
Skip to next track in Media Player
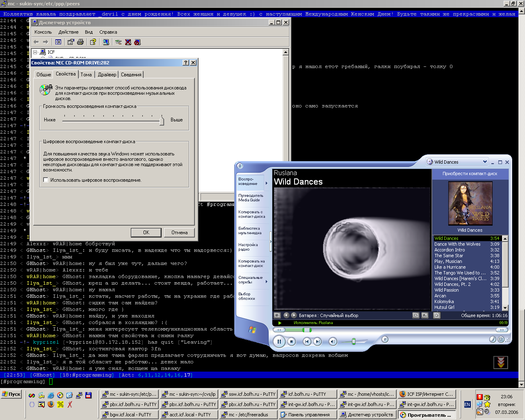pyautogui.click(x=317, y=341)
